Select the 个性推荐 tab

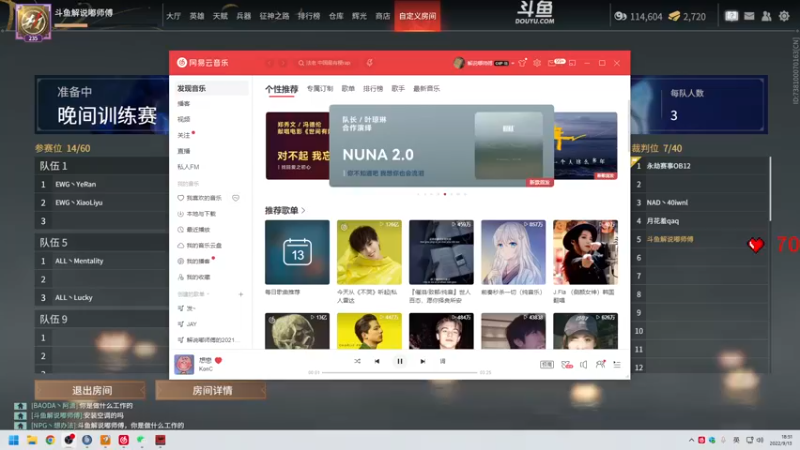click(282, 89)
